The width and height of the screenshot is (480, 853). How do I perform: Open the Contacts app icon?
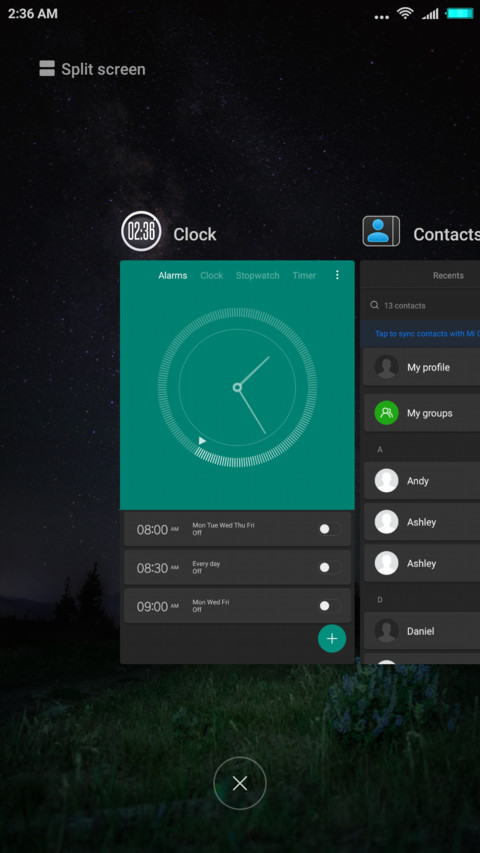381,231
